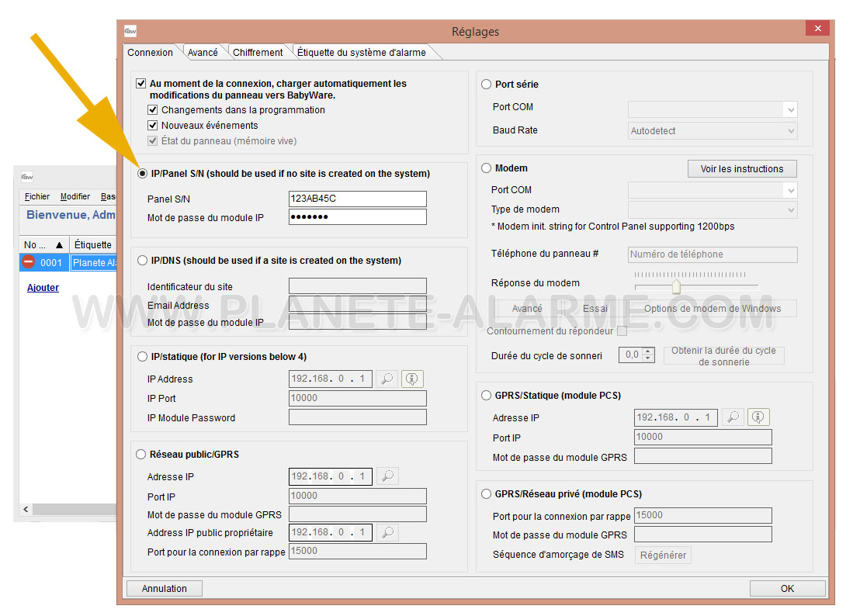853x616 pixels.
Task: Switch to the Connexion tab
Action: point(150,52)
